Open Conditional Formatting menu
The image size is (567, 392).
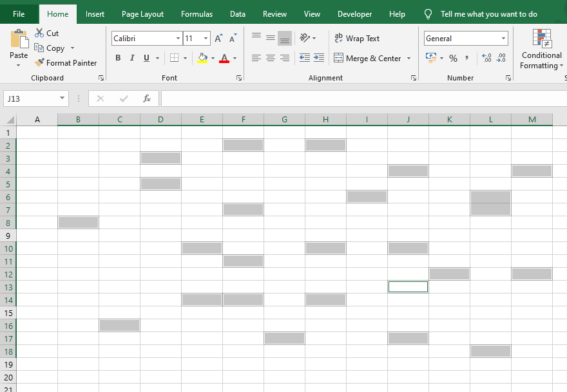541,49
